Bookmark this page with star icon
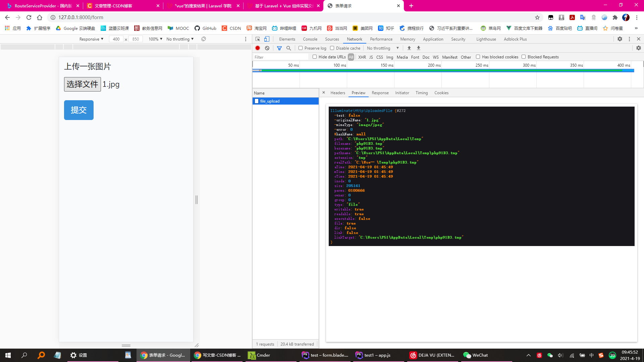This screenshot has height=362, width=644. point(537,17)
